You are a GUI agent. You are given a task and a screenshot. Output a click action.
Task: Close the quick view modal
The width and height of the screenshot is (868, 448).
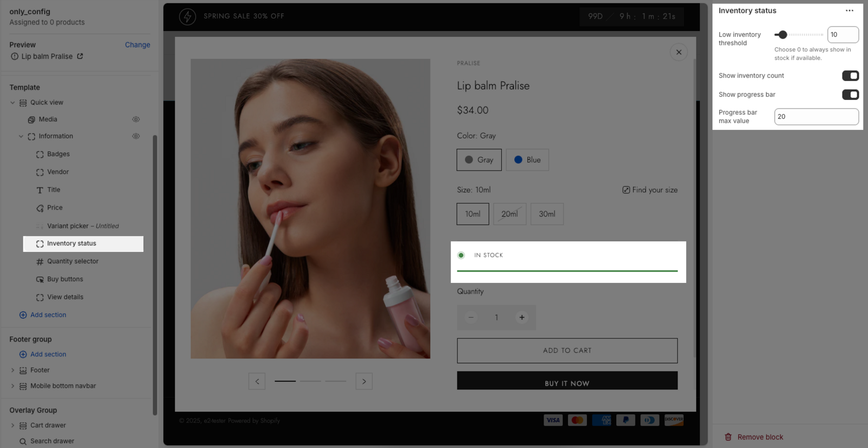678,52
